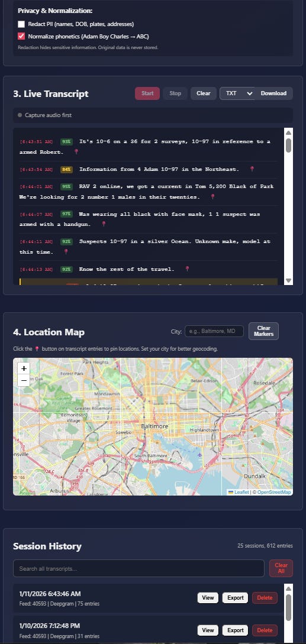Click transcript scrollbar down arrow

pos(288,280)
